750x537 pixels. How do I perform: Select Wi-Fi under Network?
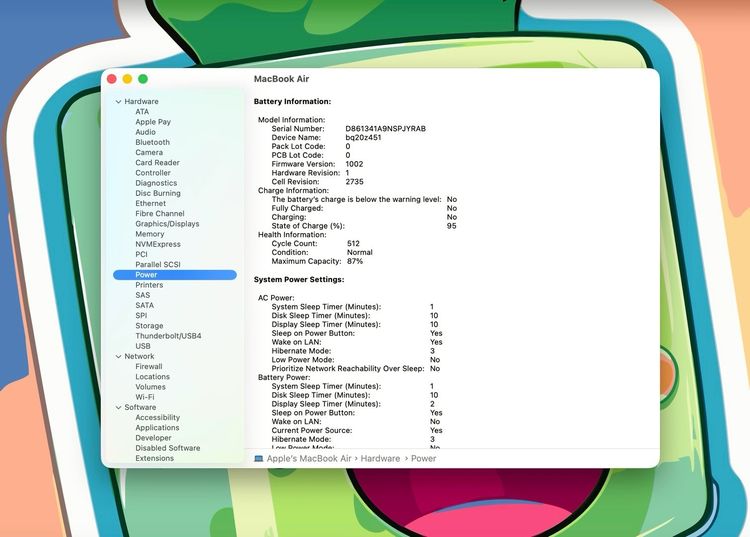[145, 397]
